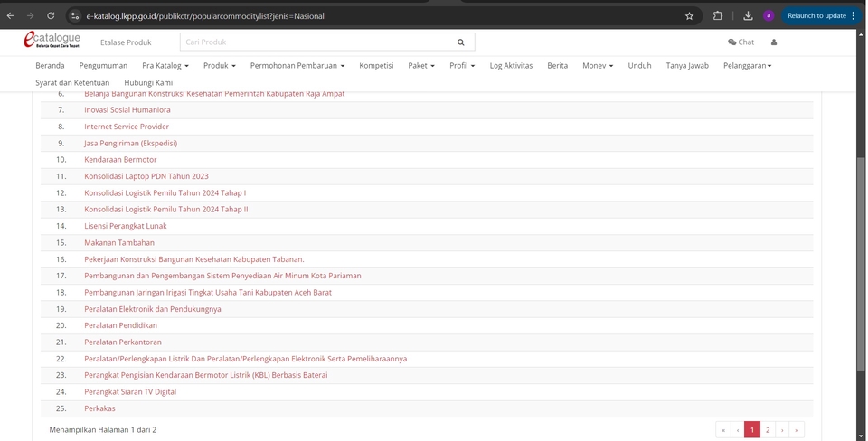Click the next page single arrow
Screen dimensions: 868x441
[781, 429]
